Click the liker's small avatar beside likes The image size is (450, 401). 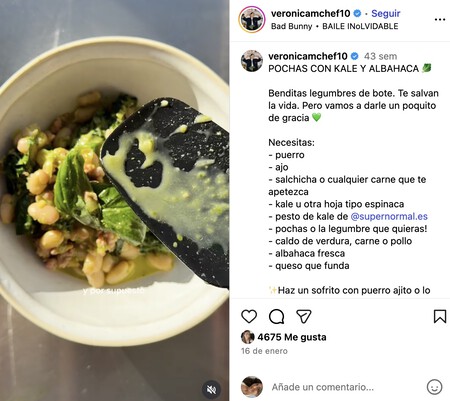click(247, 337)
